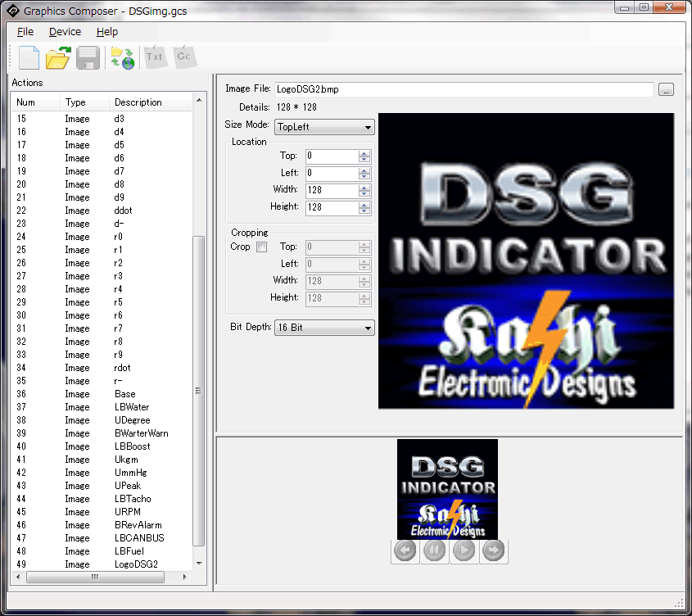Click the Location Height value field

point(332,207)
